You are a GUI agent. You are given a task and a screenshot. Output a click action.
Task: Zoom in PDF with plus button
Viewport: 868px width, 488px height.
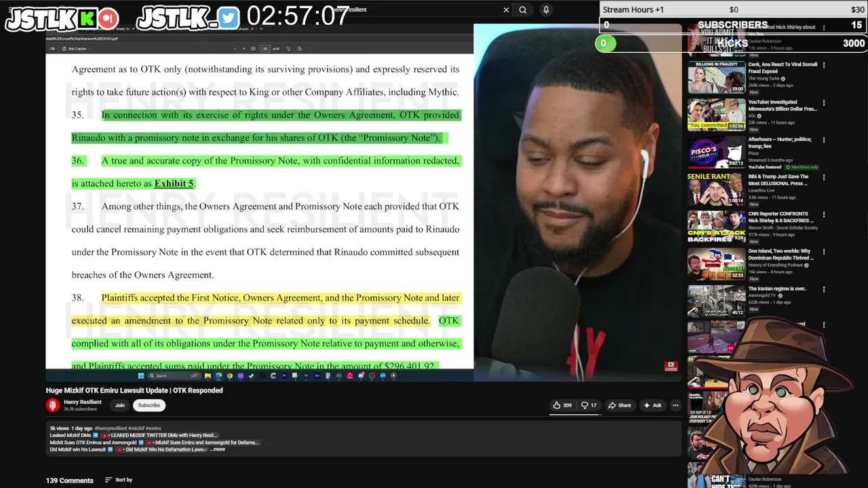coord(243,49)
